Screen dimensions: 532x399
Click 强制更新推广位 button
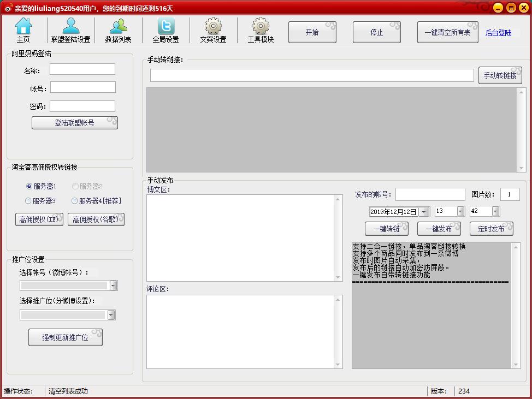pos(66,337)
